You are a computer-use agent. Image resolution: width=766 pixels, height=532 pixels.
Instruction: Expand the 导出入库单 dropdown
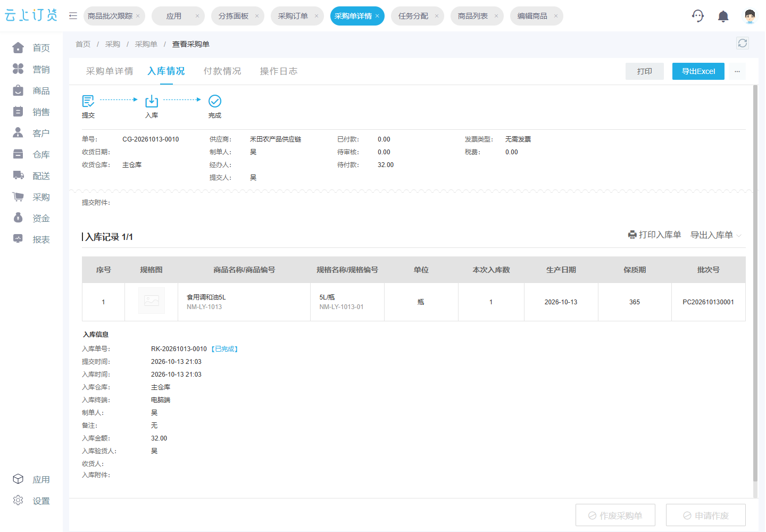[715, 235]
